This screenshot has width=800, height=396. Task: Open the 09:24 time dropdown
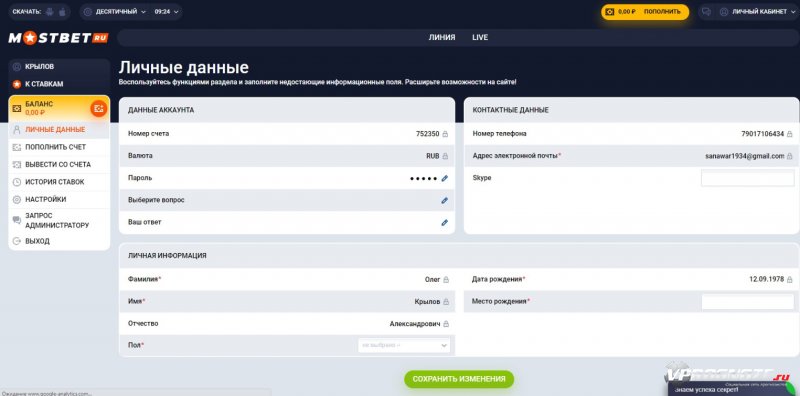tap(166, 12)
